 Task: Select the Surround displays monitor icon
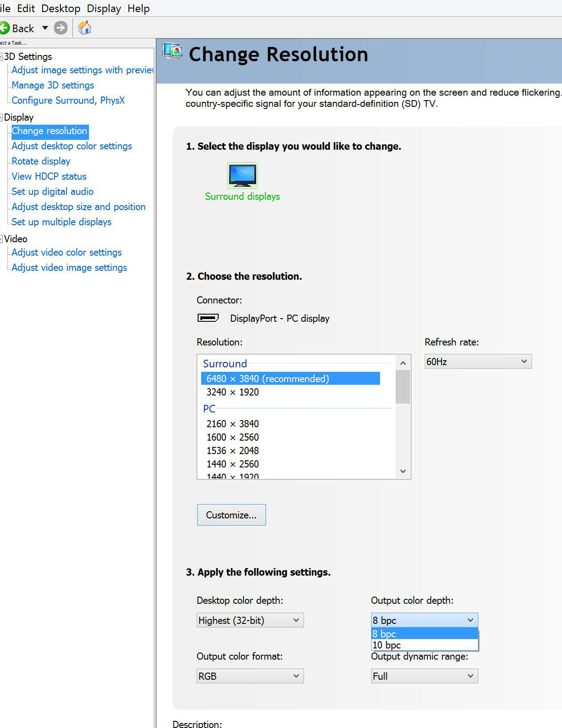[x=242, y=175]
